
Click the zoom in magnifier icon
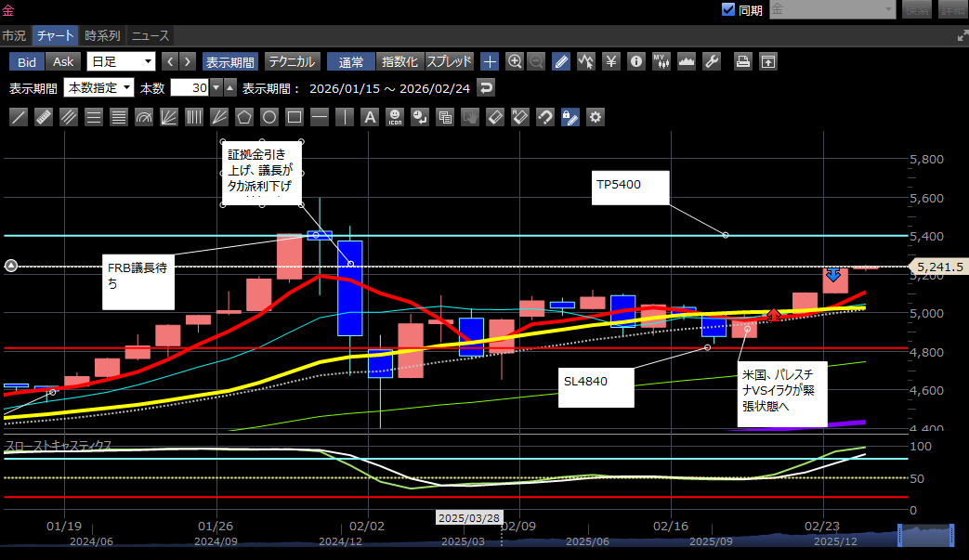[x=515, y=62]
